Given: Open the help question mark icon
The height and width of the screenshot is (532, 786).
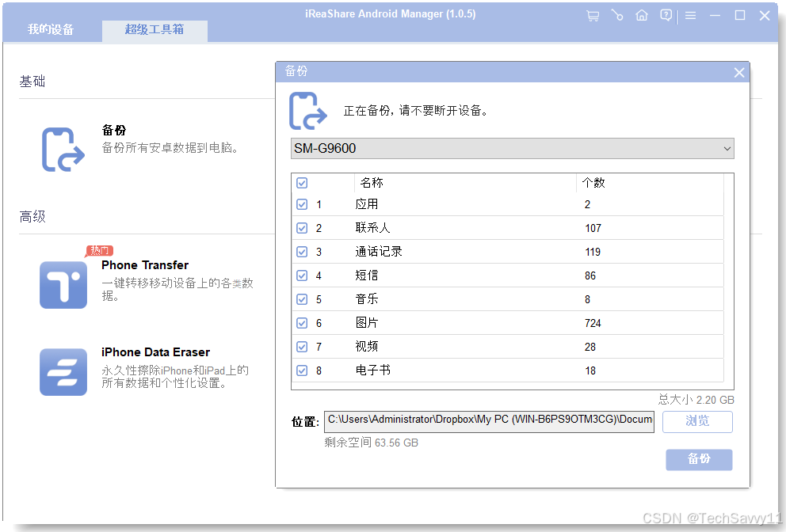Looking at the screenshot, I should 666,16.
